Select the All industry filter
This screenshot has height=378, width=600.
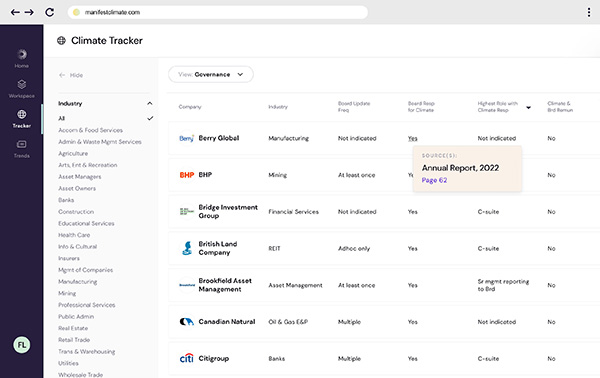pos(61,118)
